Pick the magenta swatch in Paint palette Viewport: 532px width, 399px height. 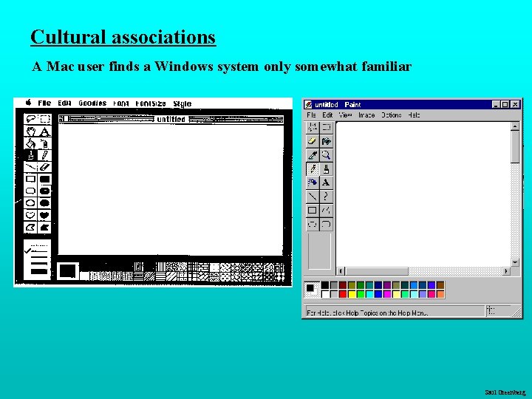pos(386,294)
